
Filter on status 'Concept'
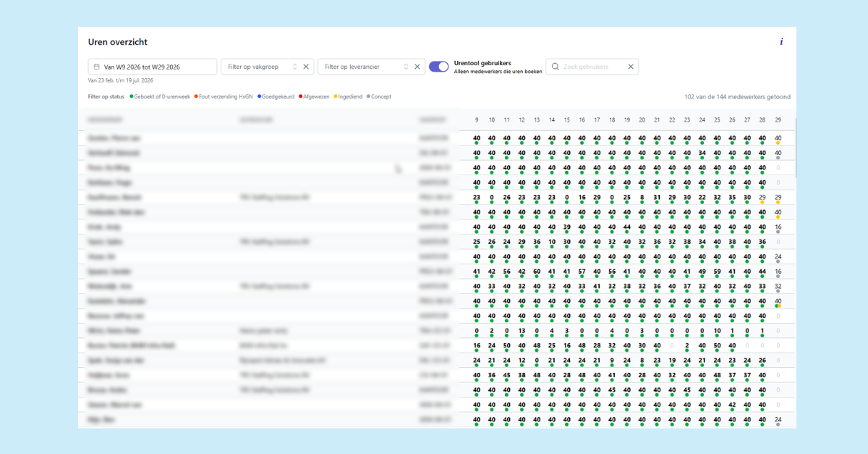pos(379,96)
